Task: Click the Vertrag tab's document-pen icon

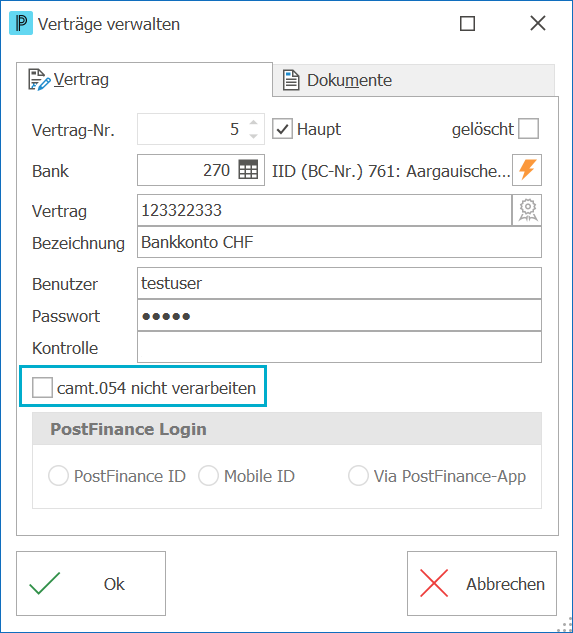Action: (39, 79)
